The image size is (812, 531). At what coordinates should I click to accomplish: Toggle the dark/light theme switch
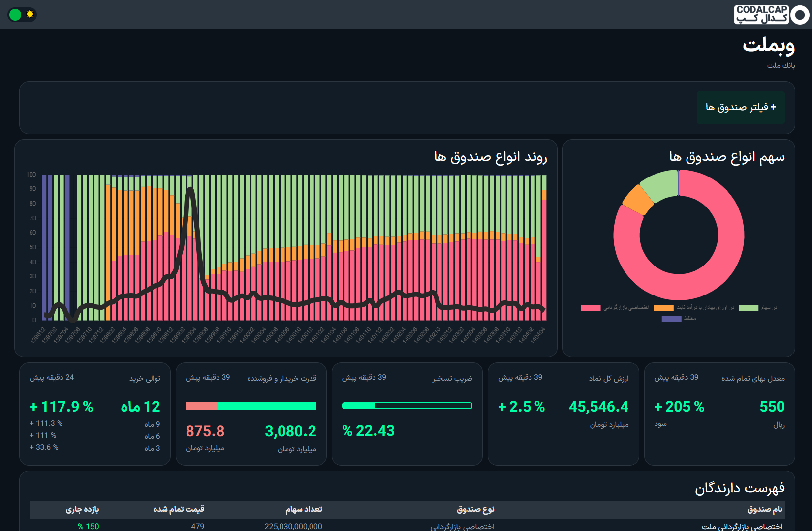22,15
